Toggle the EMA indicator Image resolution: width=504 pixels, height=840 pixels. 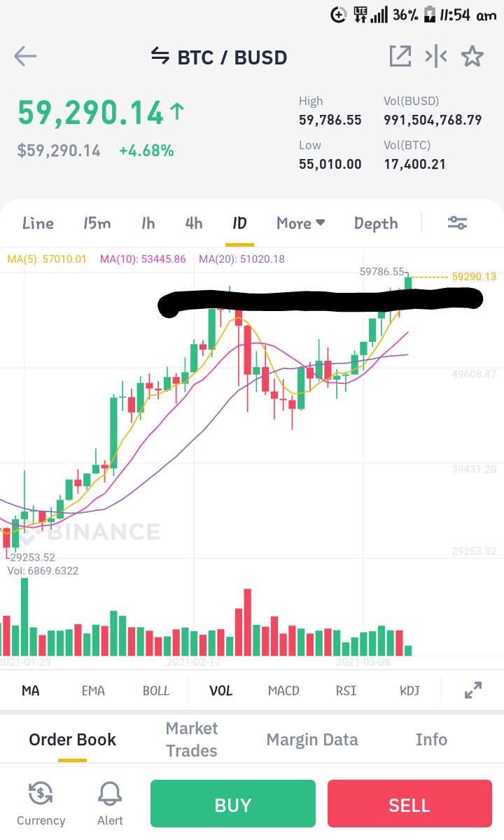click(93, 691)
